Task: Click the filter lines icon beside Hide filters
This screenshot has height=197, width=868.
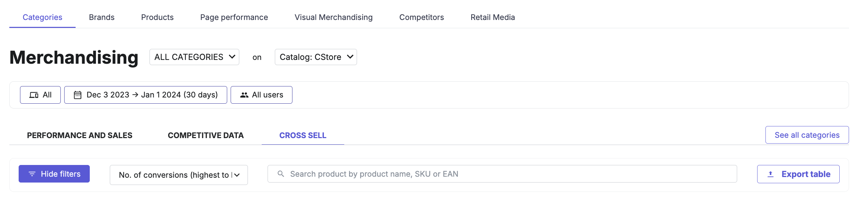Action: point(32,174)
